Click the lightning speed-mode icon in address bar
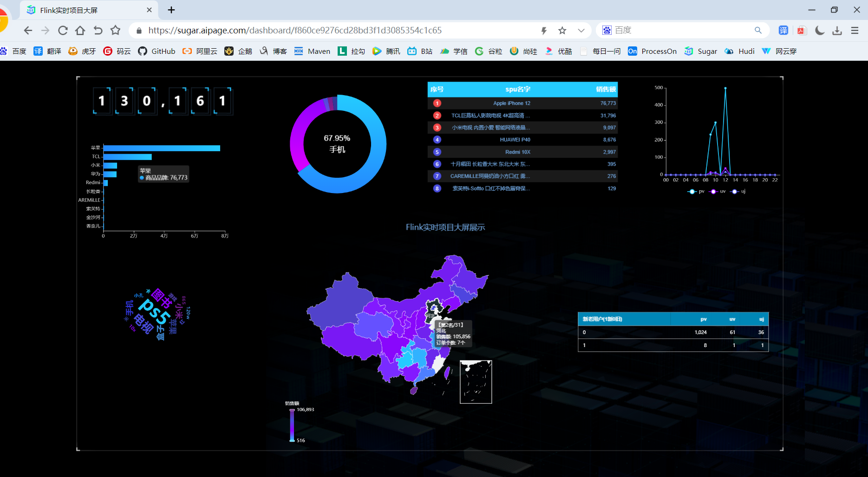The height and width of the screenshot is (477, 868). pyautogui.click(x=544, y=31)
